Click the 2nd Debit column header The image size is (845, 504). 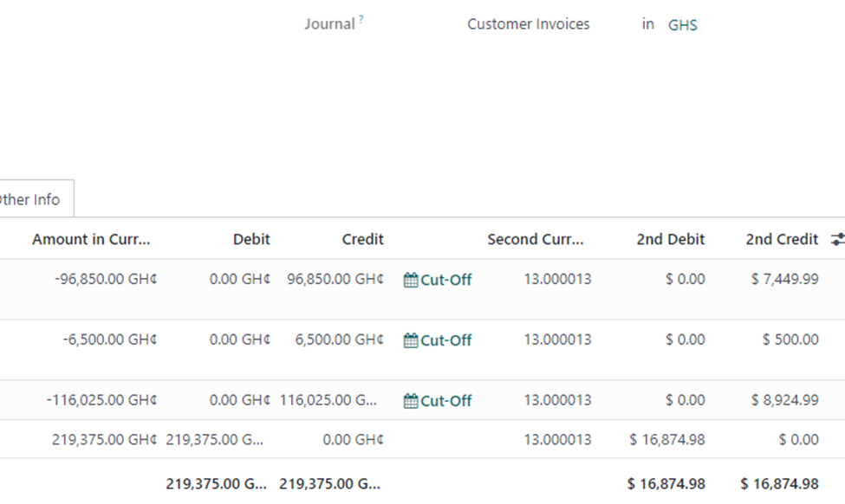tap(671, 239)
